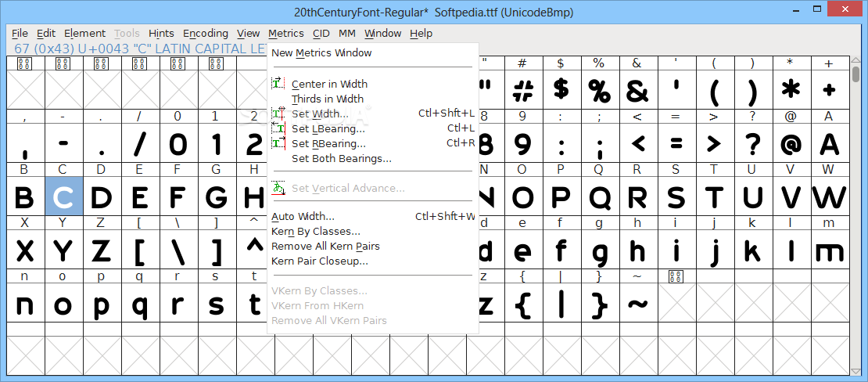
Task: Open the MM menu
Action: (347, 33)
